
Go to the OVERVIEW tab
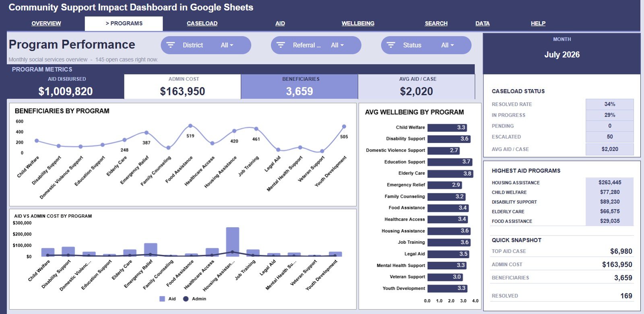(46, 23)
